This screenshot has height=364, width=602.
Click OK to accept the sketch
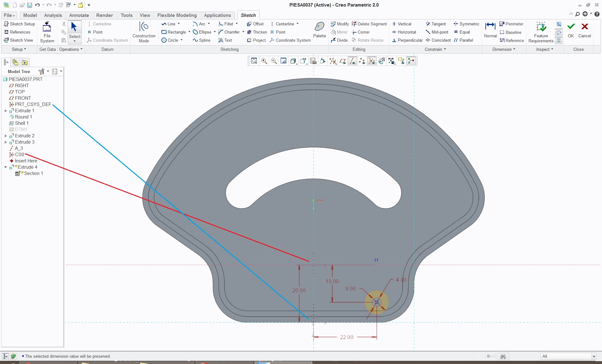pyautogui.click(x=571, y=30)
